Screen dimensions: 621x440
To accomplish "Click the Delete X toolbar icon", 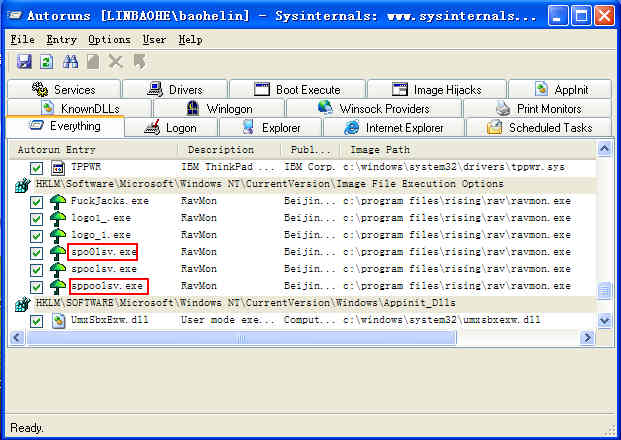I will click(116, 62).
